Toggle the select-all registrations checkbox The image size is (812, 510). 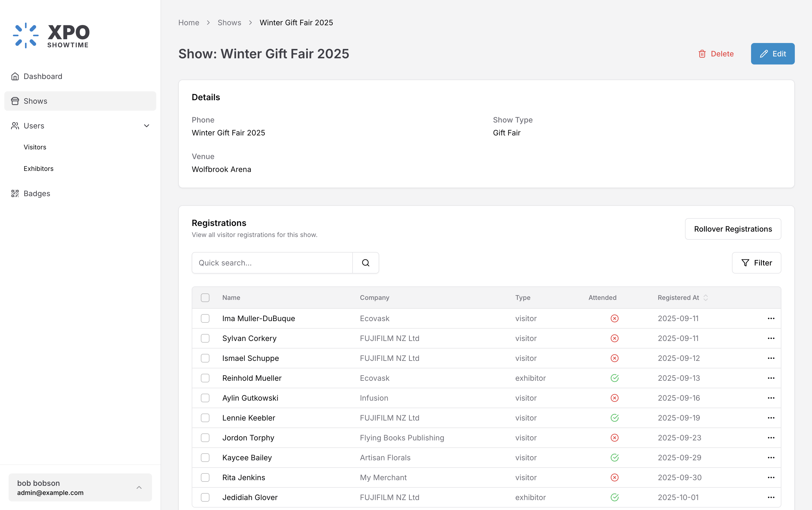point(205,297)
